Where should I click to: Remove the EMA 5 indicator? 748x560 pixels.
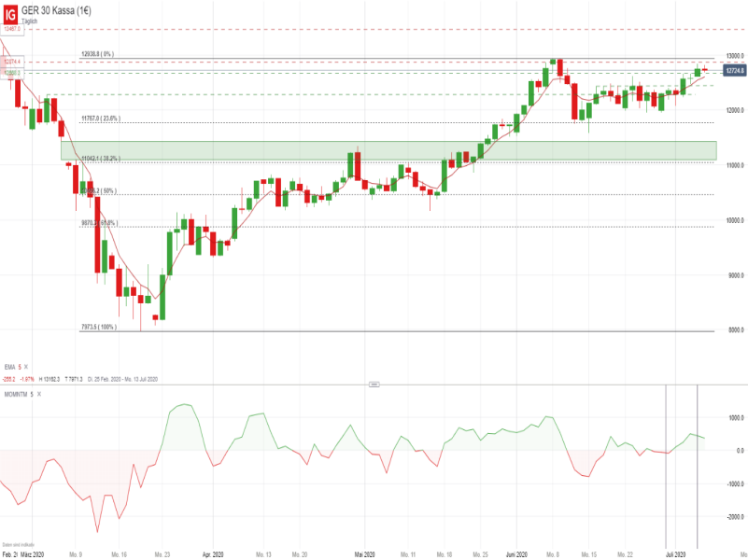[26, 367]
